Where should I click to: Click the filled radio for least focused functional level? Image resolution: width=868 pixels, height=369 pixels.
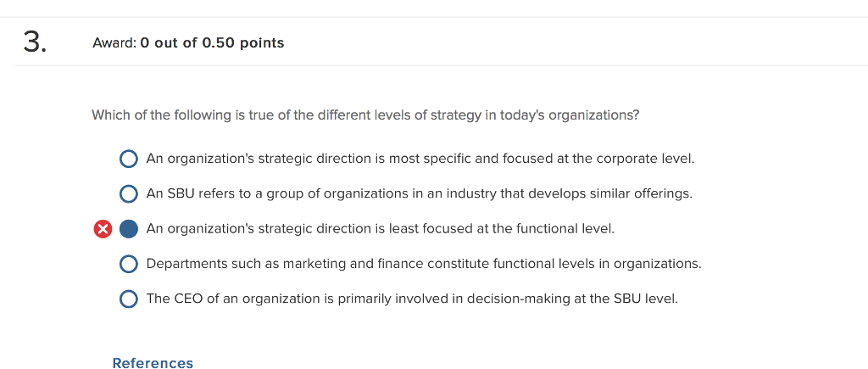coord(128,229)
